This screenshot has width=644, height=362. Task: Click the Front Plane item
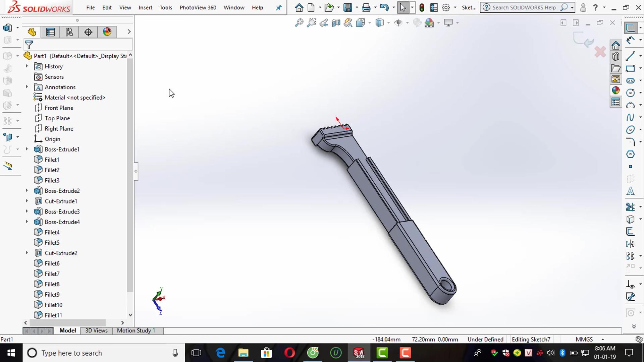point(59,108)
